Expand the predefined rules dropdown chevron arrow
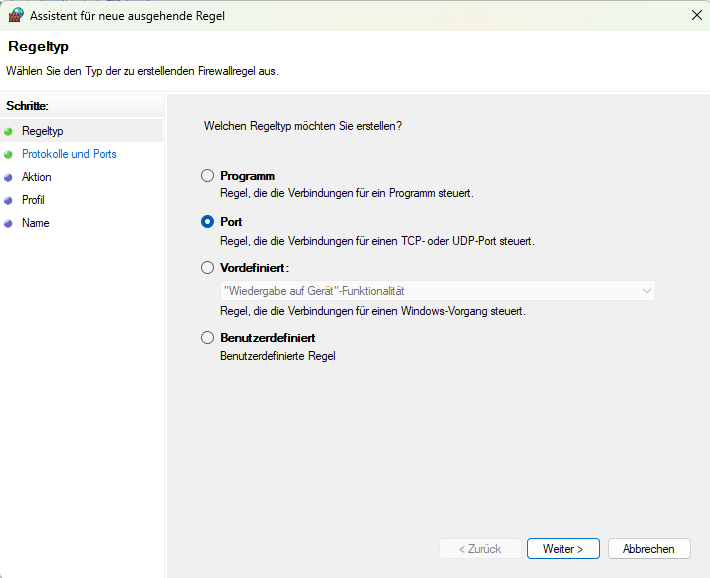The image size is (710, 578). click(x=646, y=290)
